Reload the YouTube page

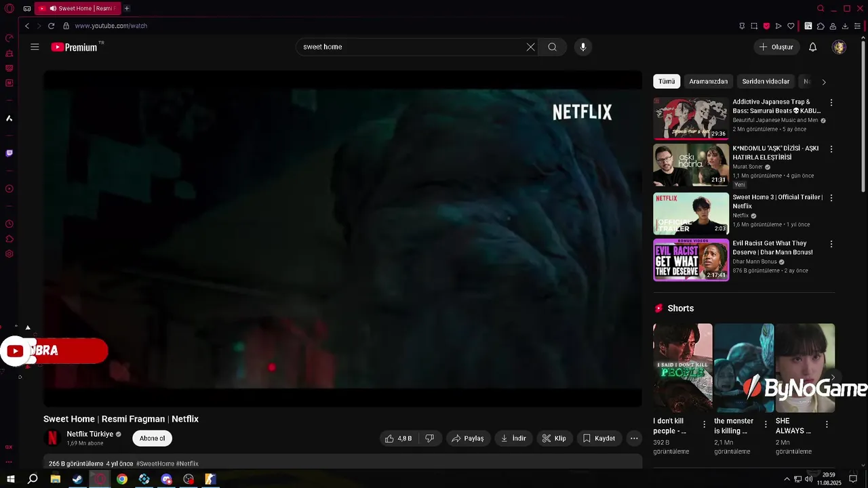pos(51,26)
